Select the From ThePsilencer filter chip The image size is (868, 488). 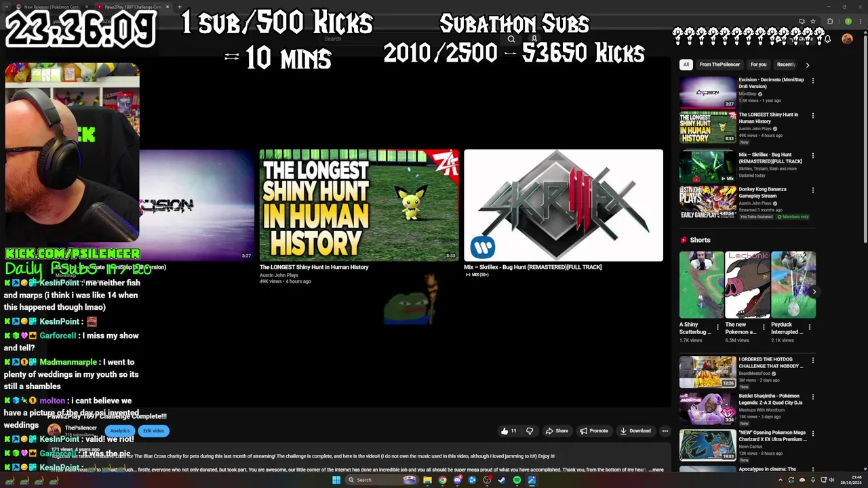pos(719,64)
